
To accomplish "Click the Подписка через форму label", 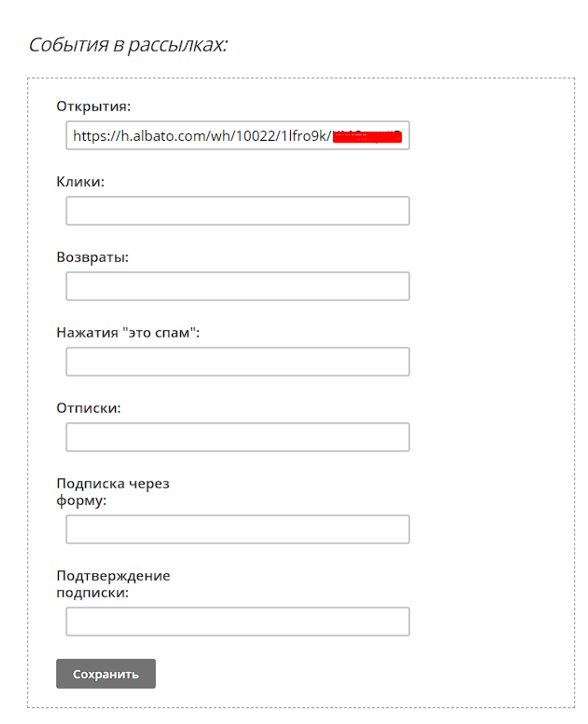I will tap(112, 492).
